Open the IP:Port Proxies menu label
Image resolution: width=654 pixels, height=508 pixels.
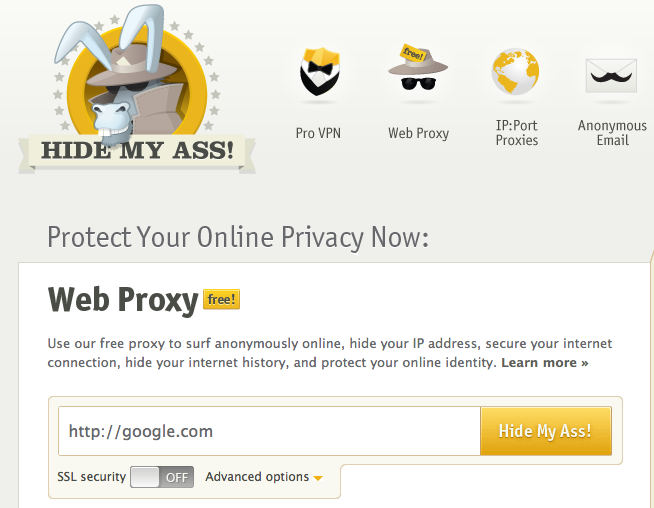(516, 133)
